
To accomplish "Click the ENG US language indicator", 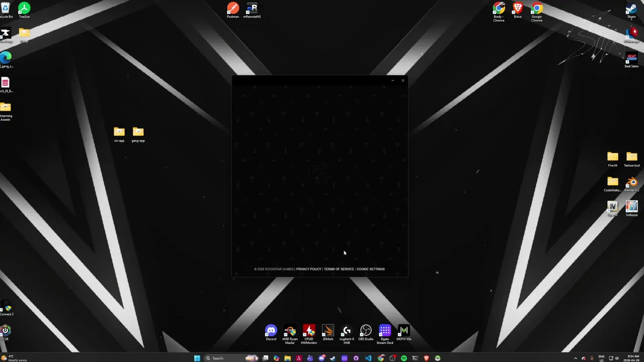I will click(x=601, y=358).
